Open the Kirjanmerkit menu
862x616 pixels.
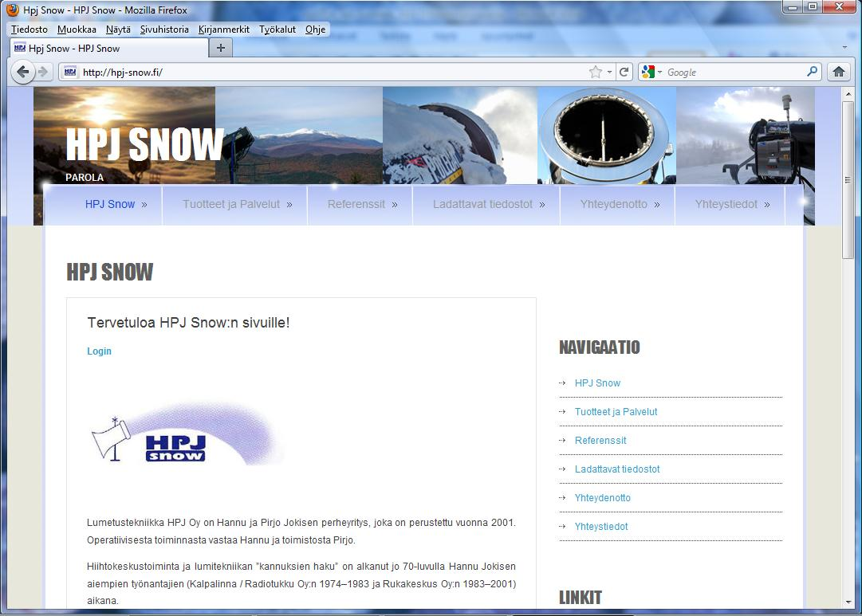tap(224, 29)
